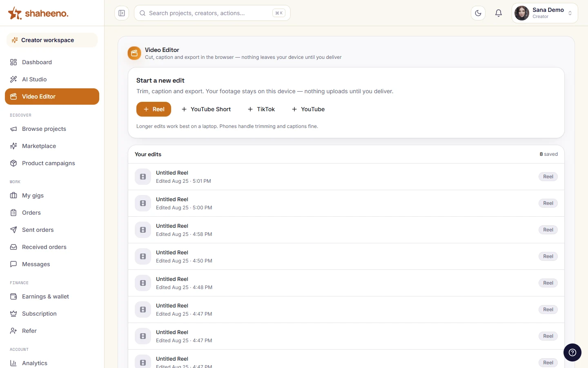Click the Orders clipboard icon
The width and height of the screenshot is (588, 368).
tap(13, 213)
